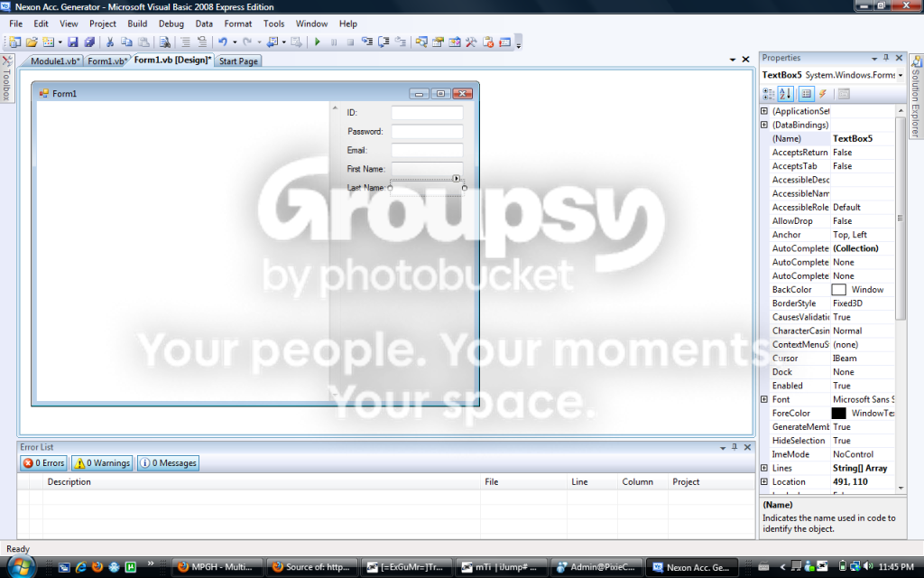Switch Properties panel to Alphabetical sort
Image resolution: width=924 pixels, height=578 pixels.
[x=786, y=94]
